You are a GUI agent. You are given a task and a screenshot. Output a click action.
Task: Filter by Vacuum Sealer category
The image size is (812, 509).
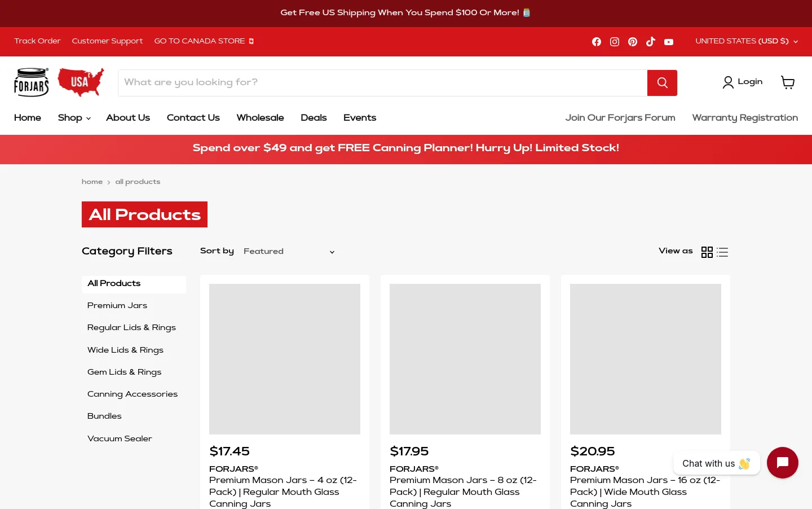click(x=120, y=439)
